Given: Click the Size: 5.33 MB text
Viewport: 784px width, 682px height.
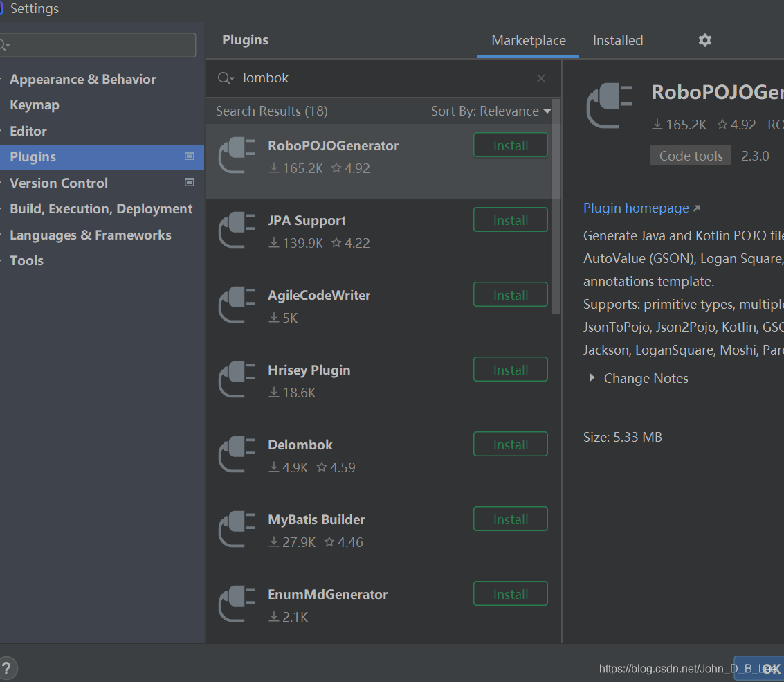Looking at the screenshot, I should point(623,438).
